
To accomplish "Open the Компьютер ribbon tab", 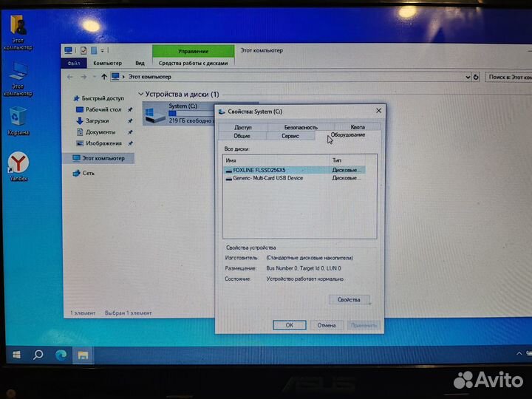I will [107, 63].
